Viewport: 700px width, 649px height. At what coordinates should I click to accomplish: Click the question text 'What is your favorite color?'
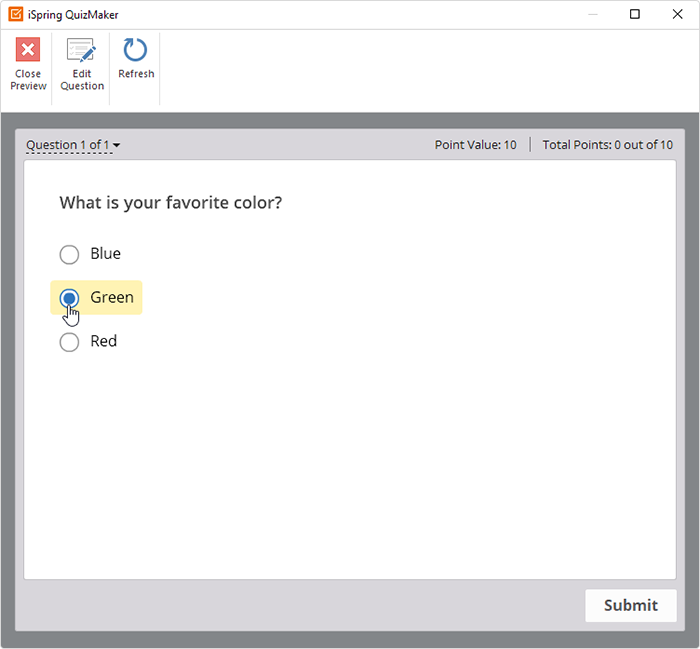(171, 203)
